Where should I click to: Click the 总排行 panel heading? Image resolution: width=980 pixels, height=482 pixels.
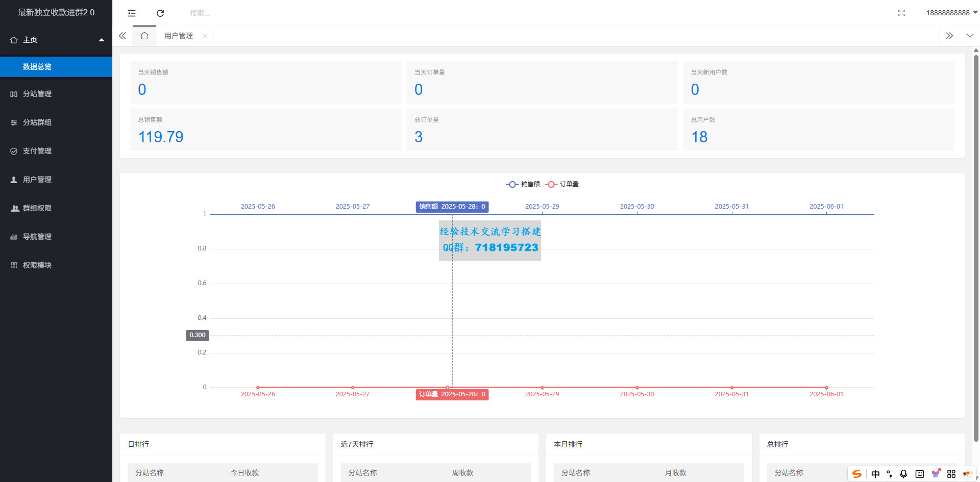pos(777,444)
